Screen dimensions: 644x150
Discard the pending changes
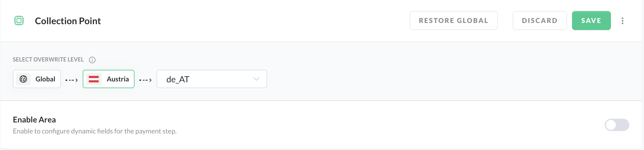coord(540,21)
